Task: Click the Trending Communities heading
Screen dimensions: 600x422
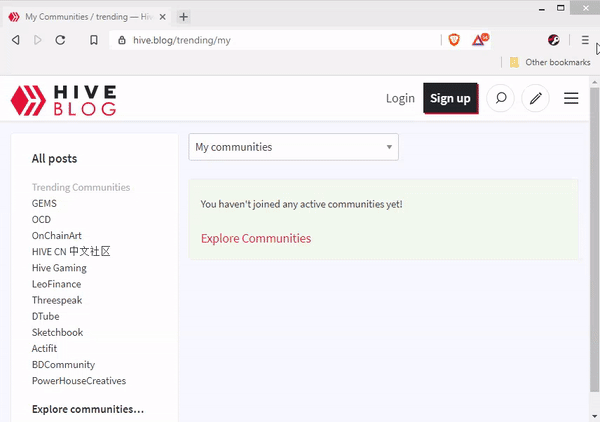Action: (x=81, y=187)
